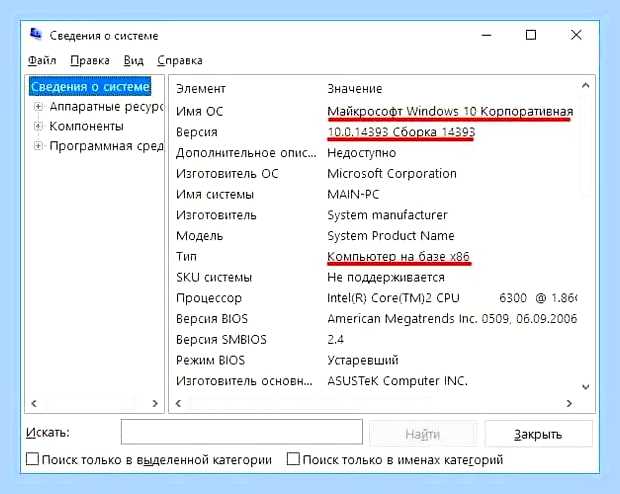
Task: Click the tree pane scroll right arrow
Action: pyautogui.click(x=155, y=403)
